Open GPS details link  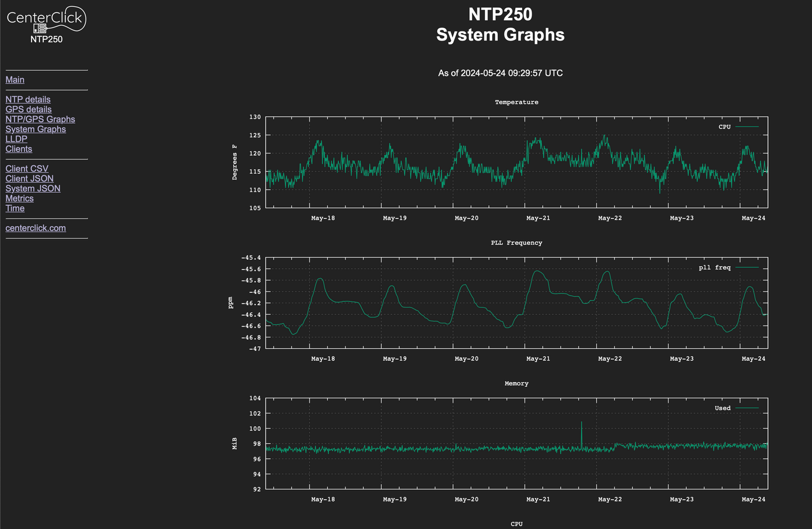29,110
